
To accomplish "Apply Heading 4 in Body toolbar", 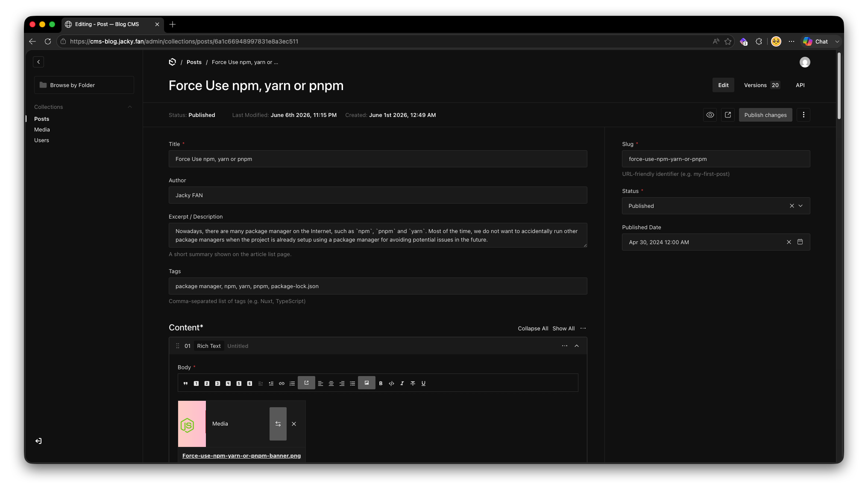I will [x=228, y=383].
